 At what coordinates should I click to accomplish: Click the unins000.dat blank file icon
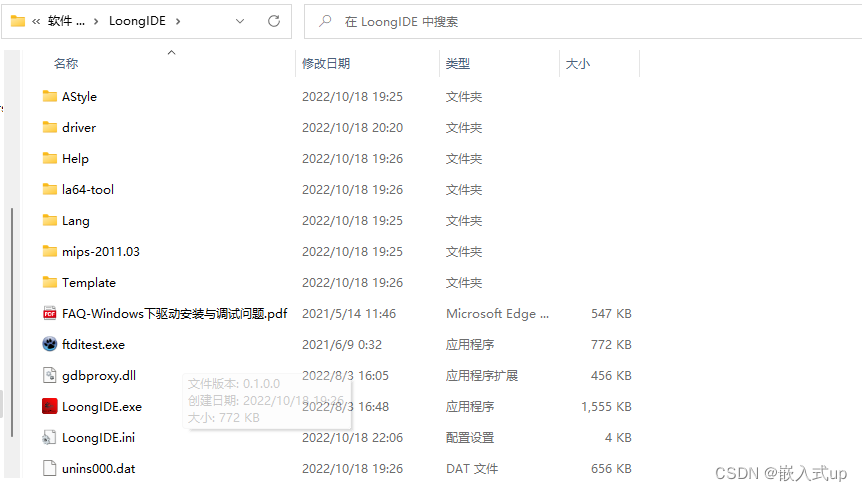click(x=49, y=468)
